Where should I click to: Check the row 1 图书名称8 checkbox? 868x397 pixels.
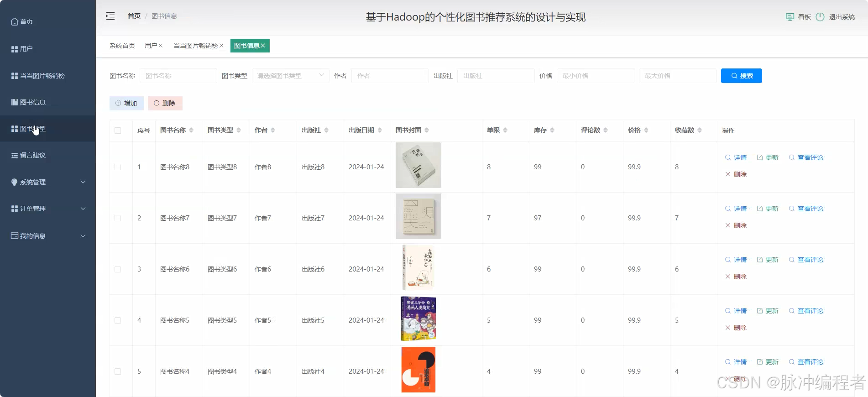pos(118,167)
